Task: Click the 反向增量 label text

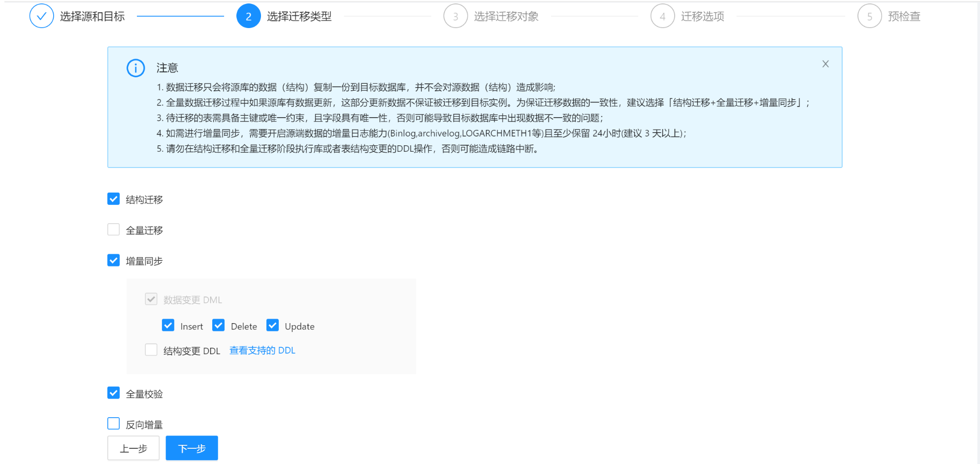Action: 144,424
